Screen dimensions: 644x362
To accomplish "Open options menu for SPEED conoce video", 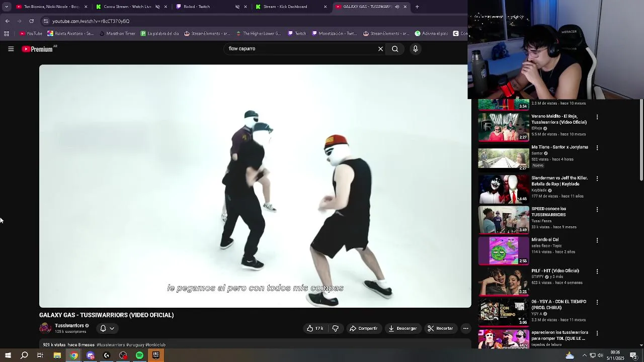I will tap(597, 209).
